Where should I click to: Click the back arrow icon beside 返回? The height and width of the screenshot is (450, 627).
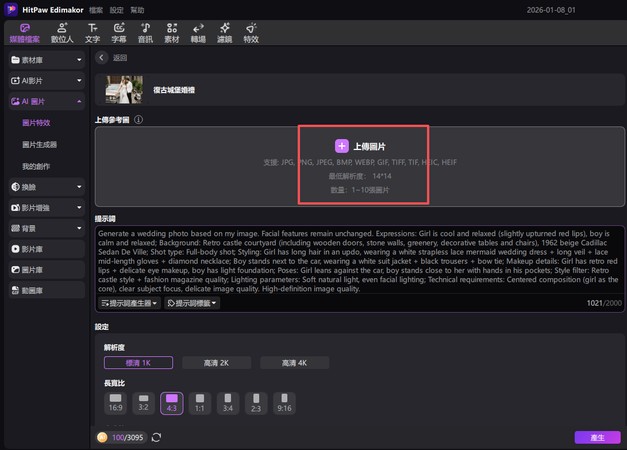(x=102, y=58)
